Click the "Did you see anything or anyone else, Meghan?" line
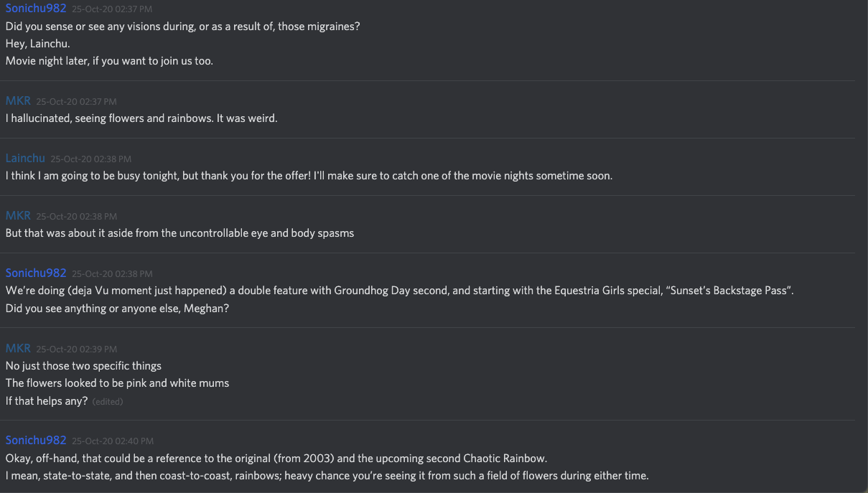This screenshot has height=493, width=868. 117,309
